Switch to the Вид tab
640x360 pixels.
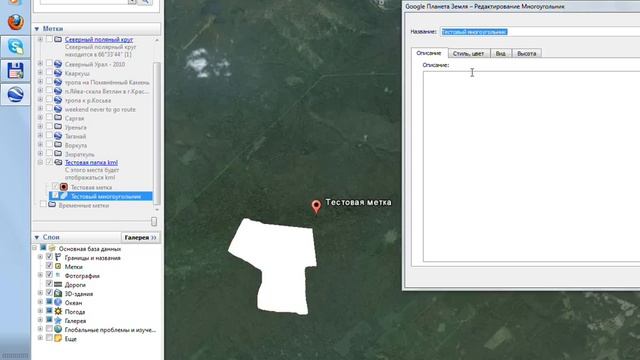pos(501,53)
